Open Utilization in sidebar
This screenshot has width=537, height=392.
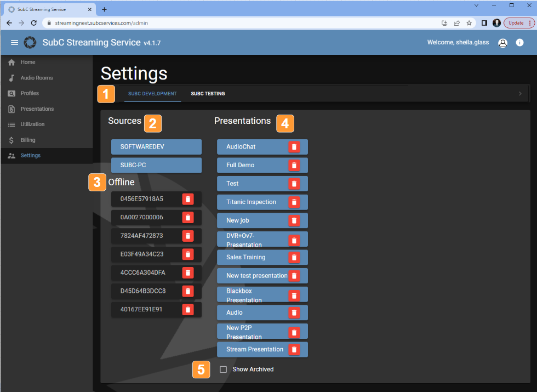[x=47, y=124]
